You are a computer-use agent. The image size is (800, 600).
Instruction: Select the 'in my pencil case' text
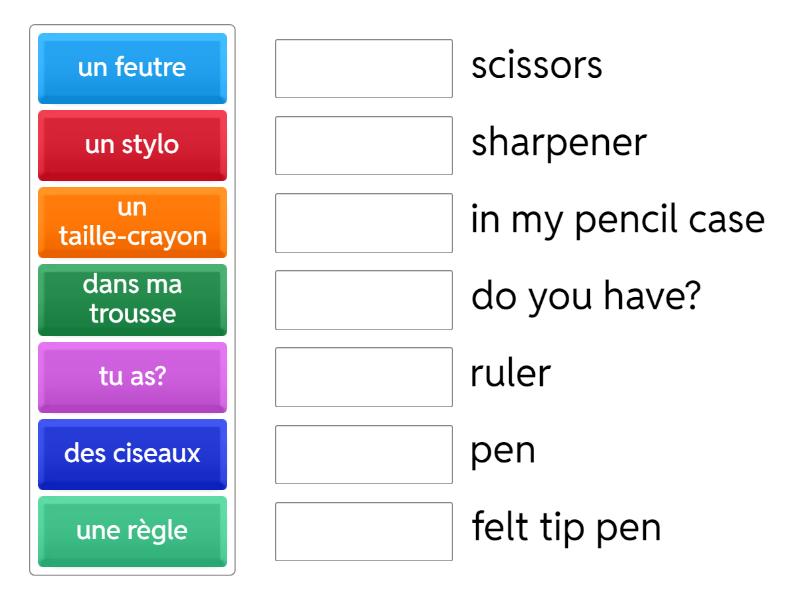pyautogui.click(x=619, y=221)
